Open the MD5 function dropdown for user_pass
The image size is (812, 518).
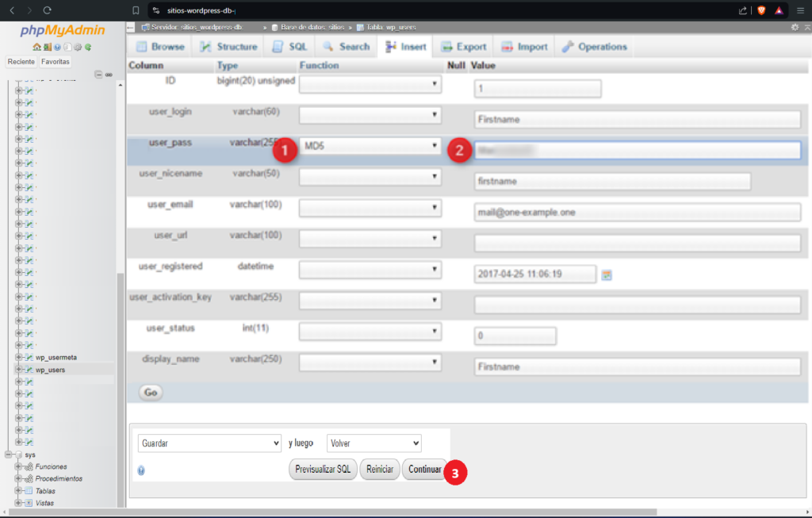370,146
